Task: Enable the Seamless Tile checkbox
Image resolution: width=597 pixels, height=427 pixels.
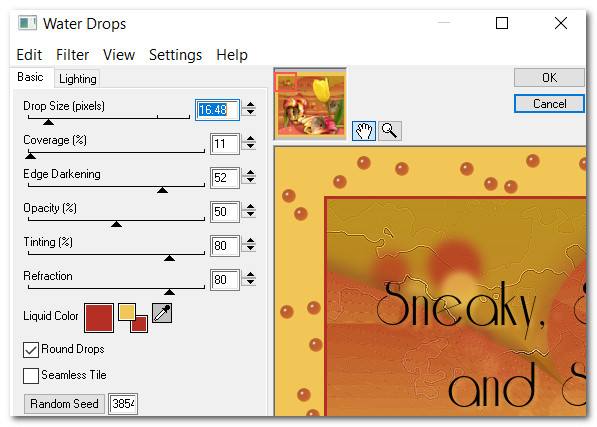Action: pyautogui.click(x=31, y=376)
